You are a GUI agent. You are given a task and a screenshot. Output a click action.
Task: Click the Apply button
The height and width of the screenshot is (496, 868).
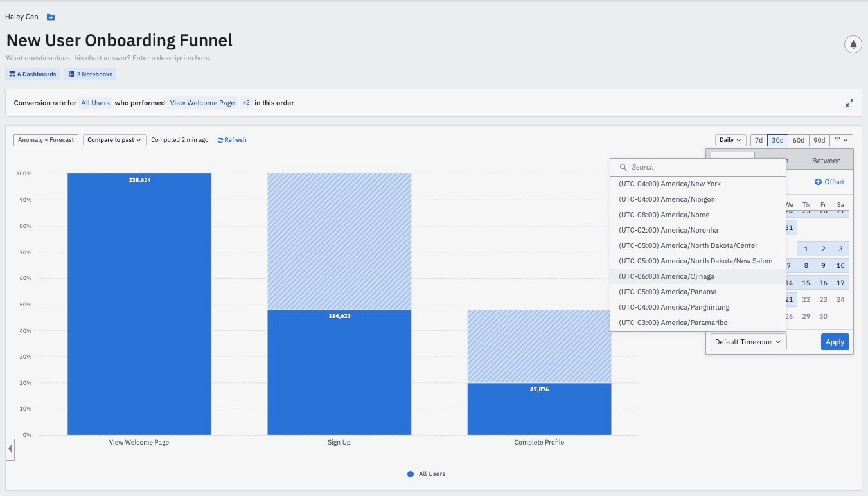point(835,342)
